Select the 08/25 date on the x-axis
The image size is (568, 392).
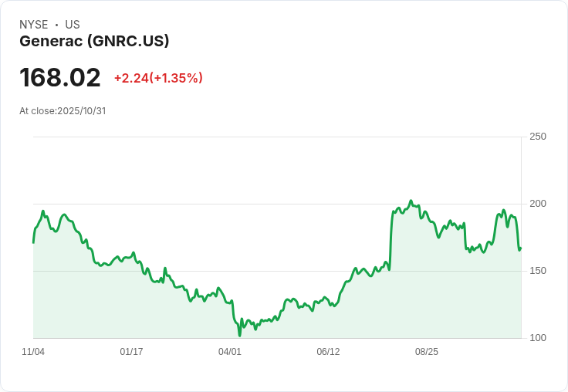pos(427,352)
